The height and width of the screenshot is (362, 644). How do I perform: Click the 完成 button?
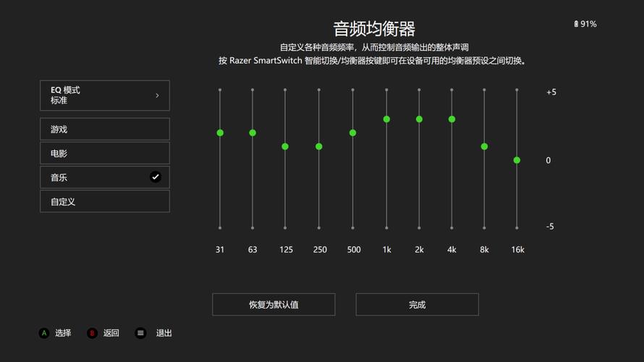tap(417, 305)
